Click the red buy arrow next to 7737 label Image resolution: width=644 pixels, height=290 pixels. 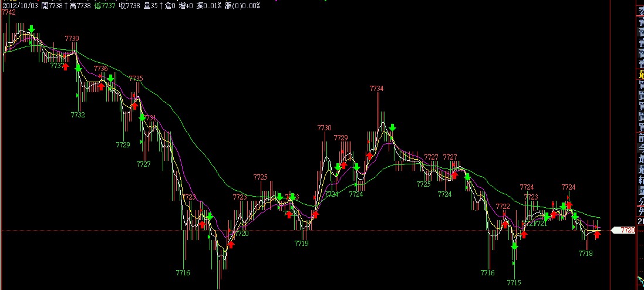pos(66,67)
